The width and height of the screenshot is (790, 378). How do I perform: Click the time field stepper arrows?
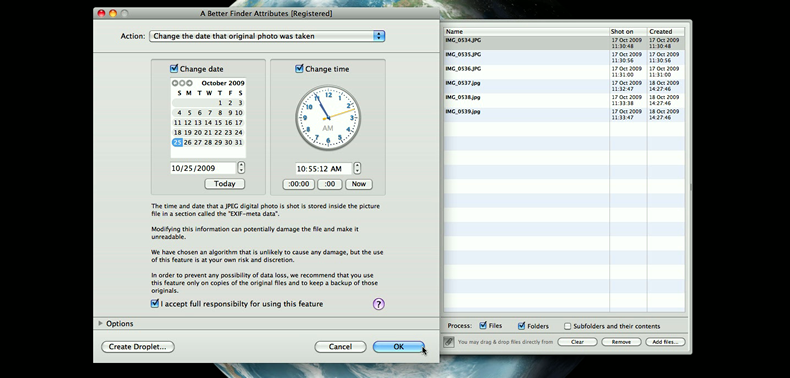point(357,168)
